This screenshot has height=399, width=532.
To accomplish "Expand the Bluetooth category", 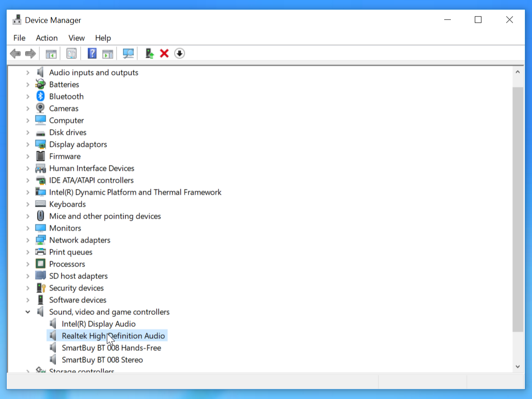I will pyautogui.click(x=28, y=97).
